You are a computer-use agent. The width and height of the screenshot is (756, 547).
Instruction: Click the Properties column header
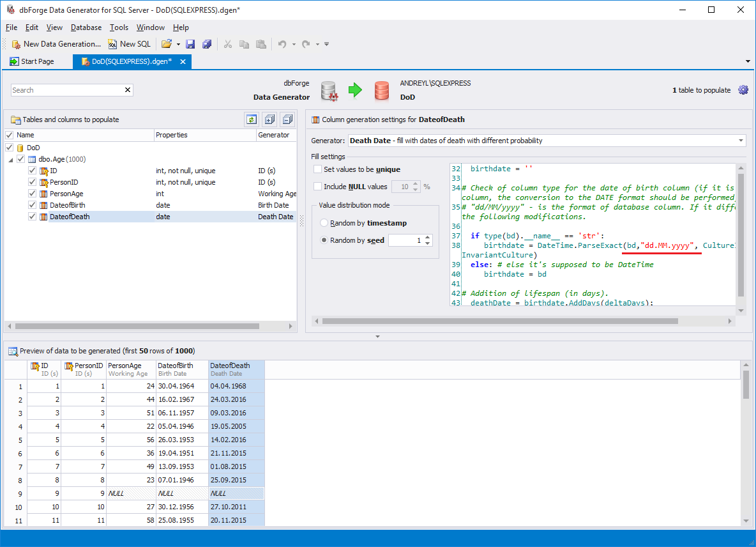coord(205,135)
